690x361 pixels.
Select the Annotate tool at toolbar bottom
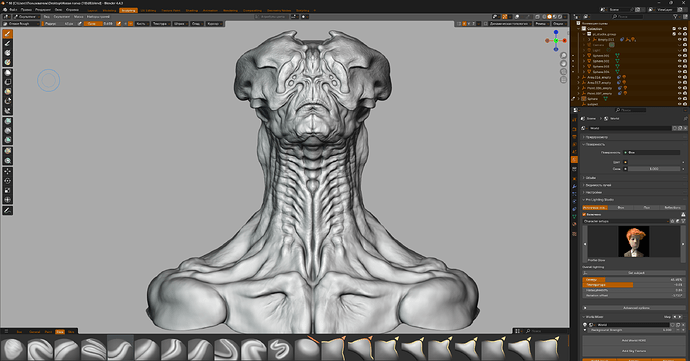click(7, 210)
